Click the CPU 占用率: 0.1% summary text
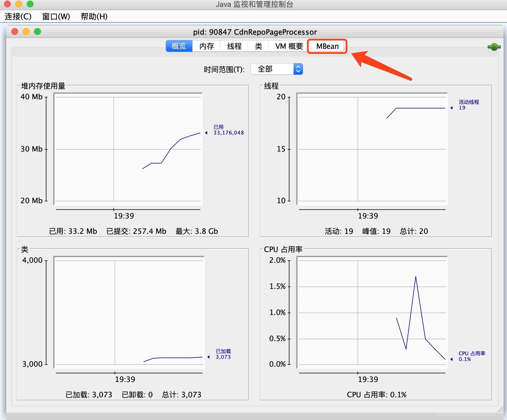Viewport: 507px width, 420px height. tap(377, 395)
